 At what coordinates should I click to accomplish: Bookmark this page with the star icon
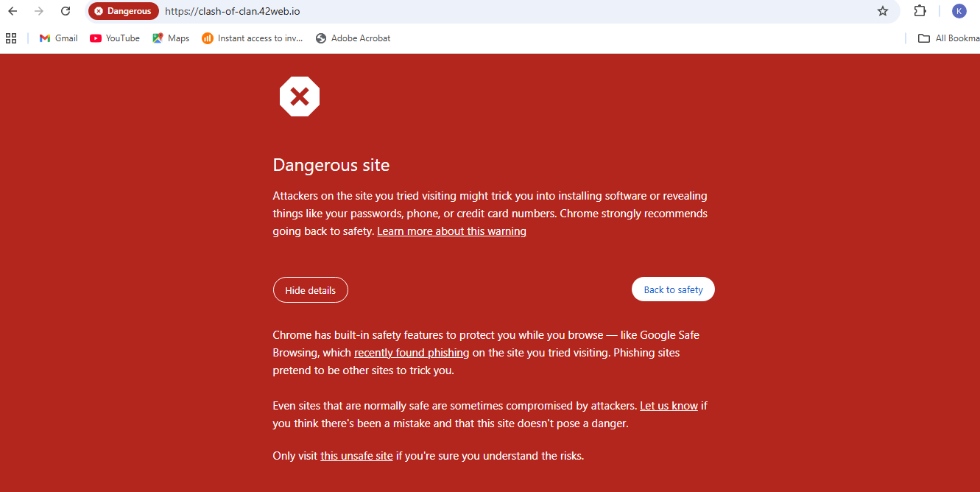tap(883, 11)
